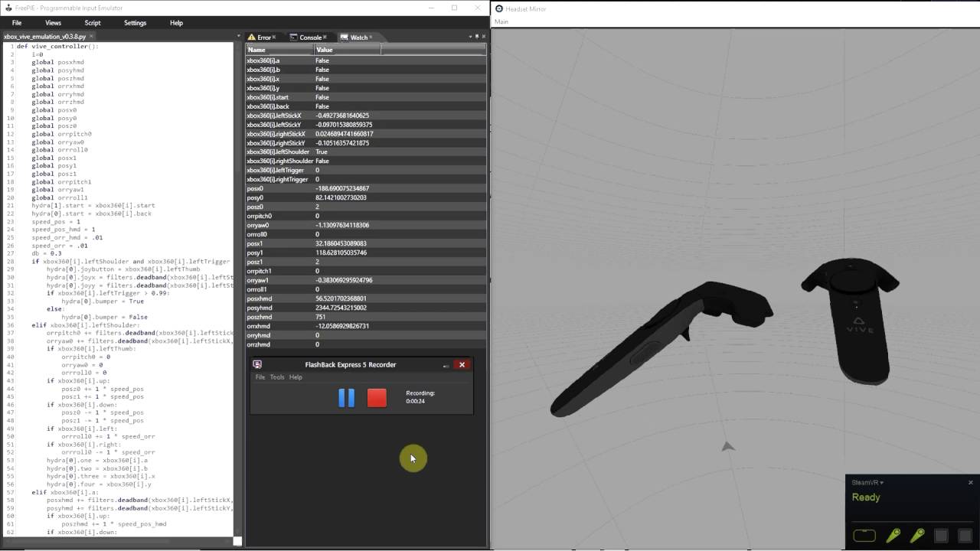Switch to the Error tab
The image size is (980, 551).
click(x=263, y=37)
